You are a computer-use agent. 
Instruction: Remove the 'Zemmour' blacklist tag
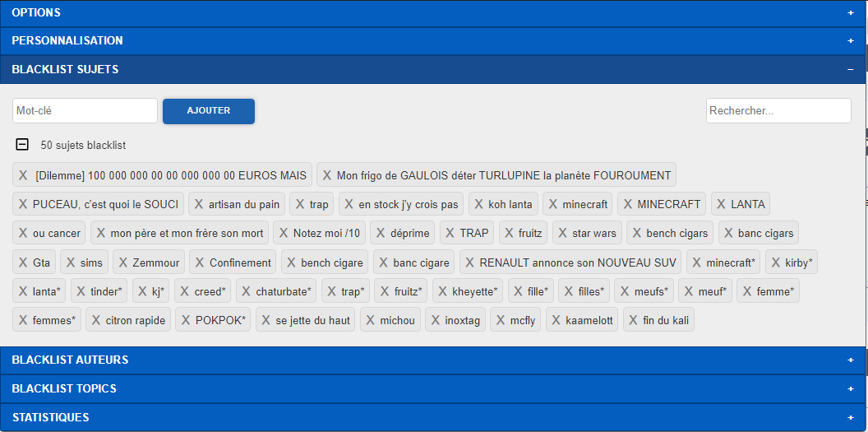coord(123,262)
